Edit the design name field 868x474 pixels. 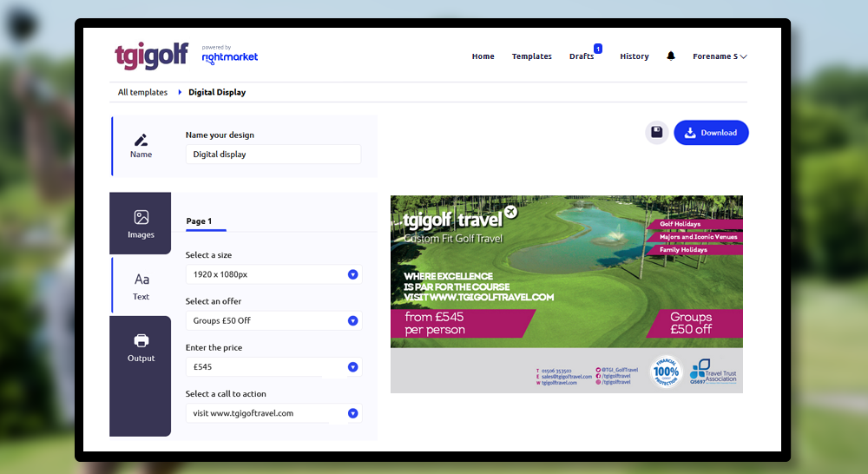(x=273, y=155)
